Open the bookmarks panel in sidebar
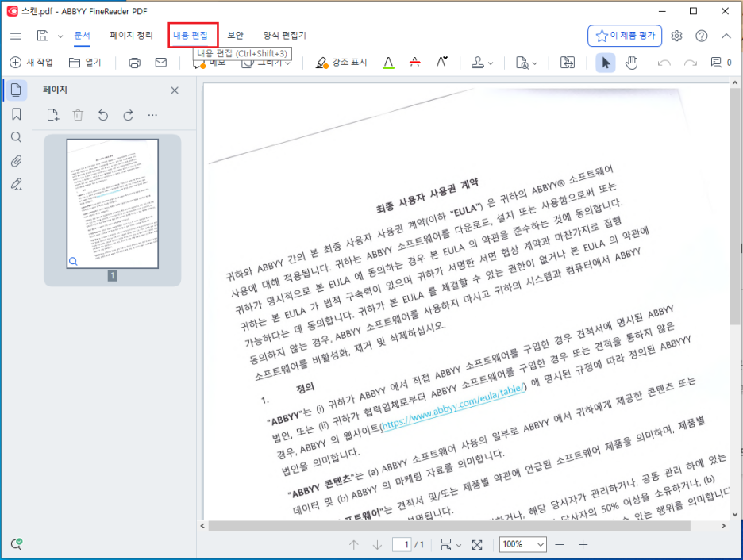 (16, 114)
